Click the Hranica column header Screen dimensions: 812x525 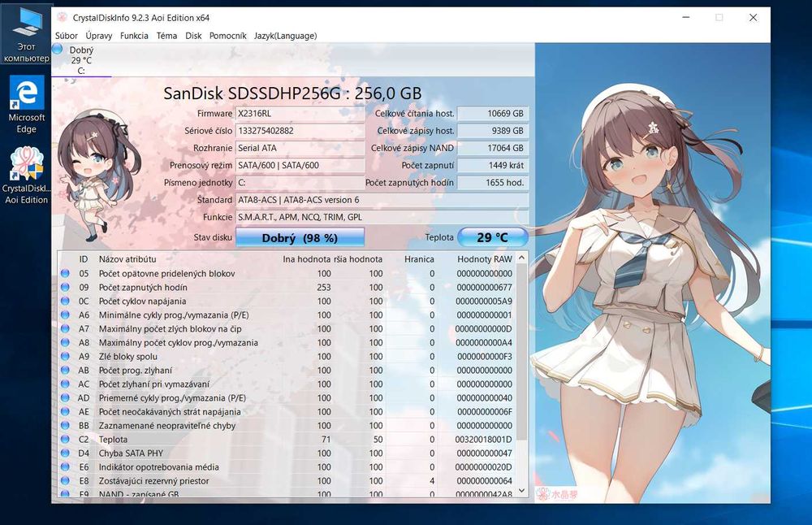coord(419,259)
